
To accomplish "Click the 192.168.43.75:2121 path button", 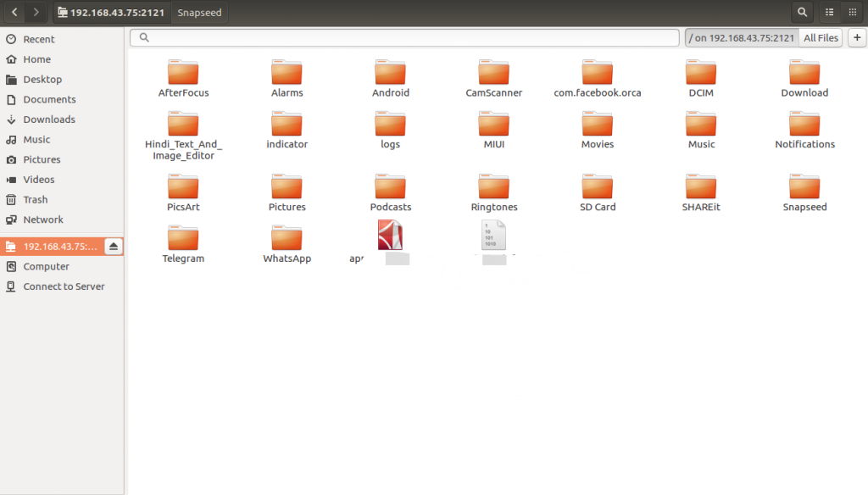I will [x=111, y=12].
